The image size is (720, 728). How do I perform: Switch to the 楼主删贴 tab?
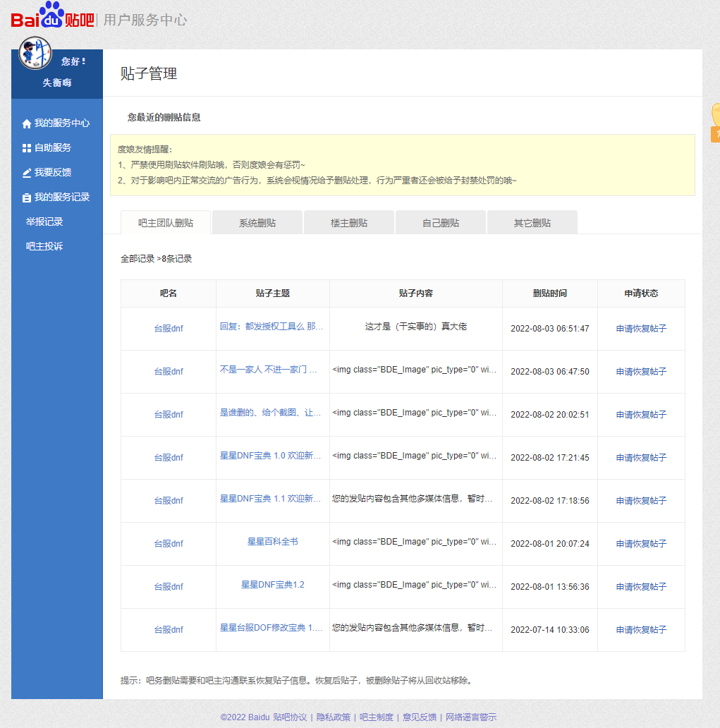349,223
